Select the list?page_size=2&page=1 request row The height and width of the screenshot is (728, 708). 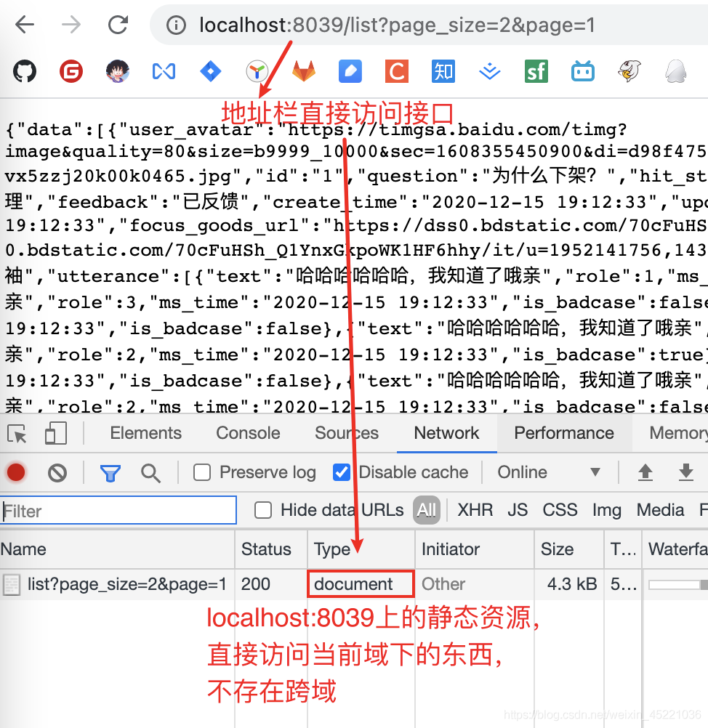[x=354, y=584]
